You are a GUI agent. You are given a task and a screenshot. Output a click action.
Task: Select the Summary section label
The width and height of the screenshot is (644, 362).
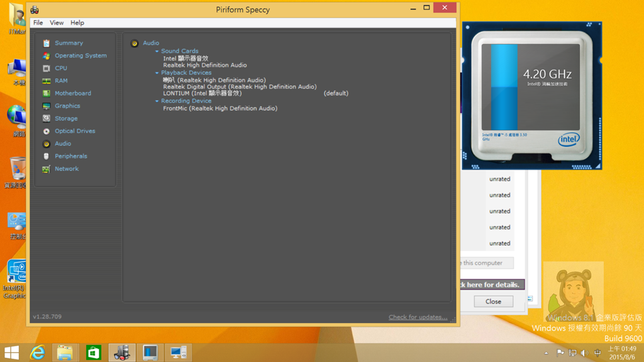[x=69, y=43]
